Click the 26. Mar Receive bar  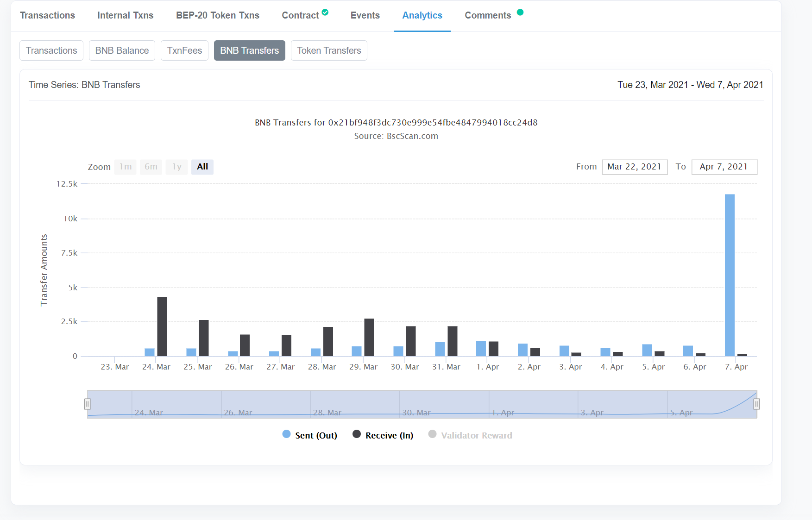pyautogui.click(x=245, y=345)
